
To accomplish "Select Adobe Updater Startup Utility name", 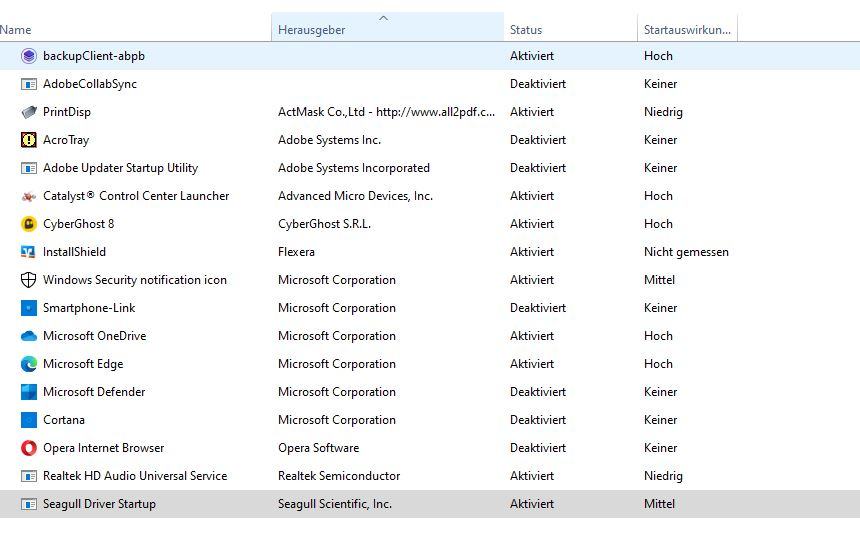I will [121, 168].
